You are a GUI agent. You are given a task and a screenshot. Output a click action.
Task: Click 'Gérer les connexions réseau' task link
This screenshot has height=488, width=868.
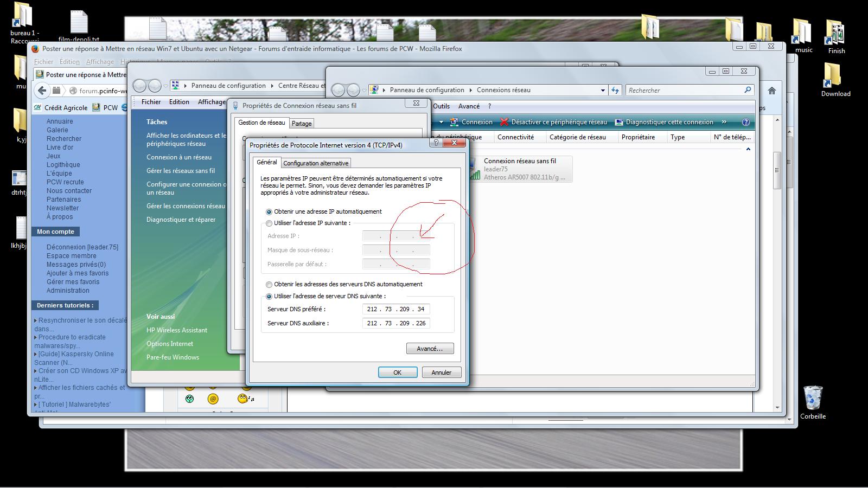pos(186,206)
